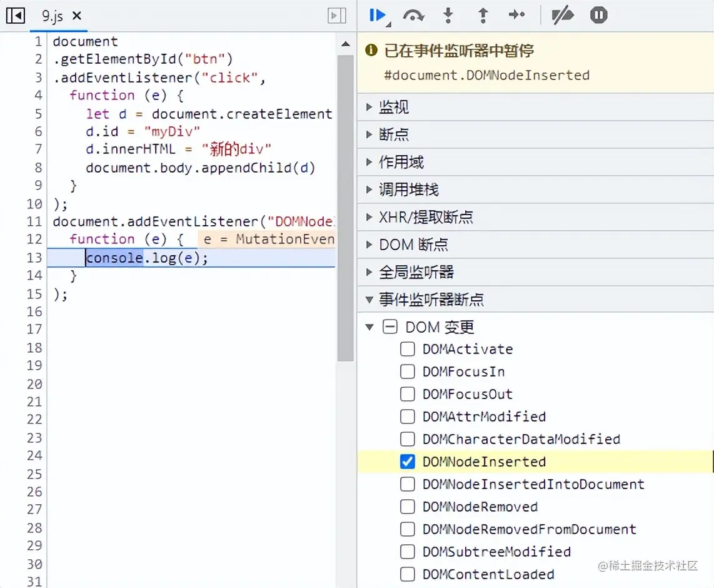Click the inline e = MutationEven value hint
The height and width of the screenshot is (588, 714).
point(268,239)
